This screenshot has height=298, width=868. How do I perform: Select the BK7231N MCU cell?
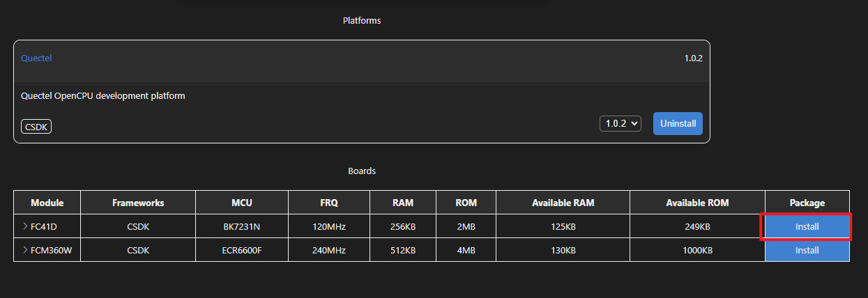242,227
